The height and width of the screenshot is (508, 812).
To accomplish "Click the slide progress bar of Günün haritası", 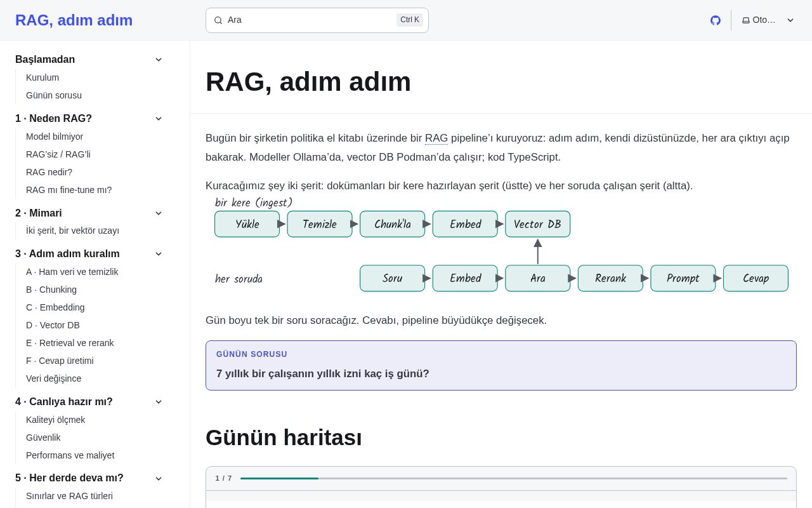I will (x=514, y=478).
